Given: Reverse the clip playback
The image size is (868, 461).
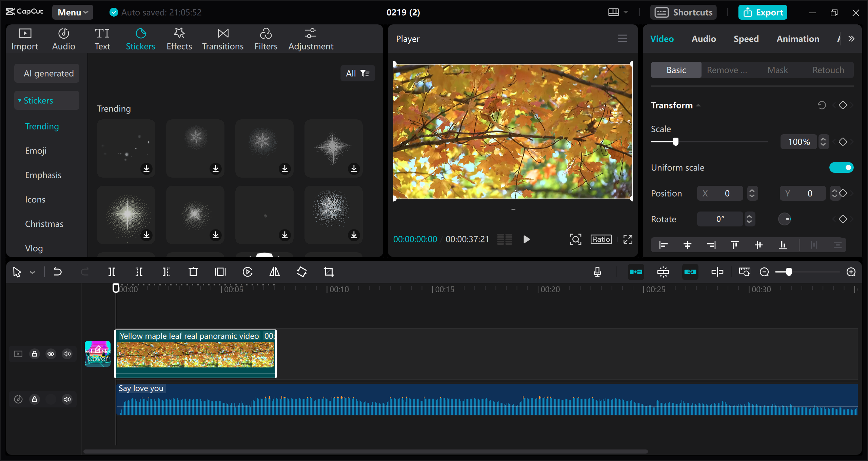Looking at the screenshot, I should pyautogui.click(x=248, y=272).
